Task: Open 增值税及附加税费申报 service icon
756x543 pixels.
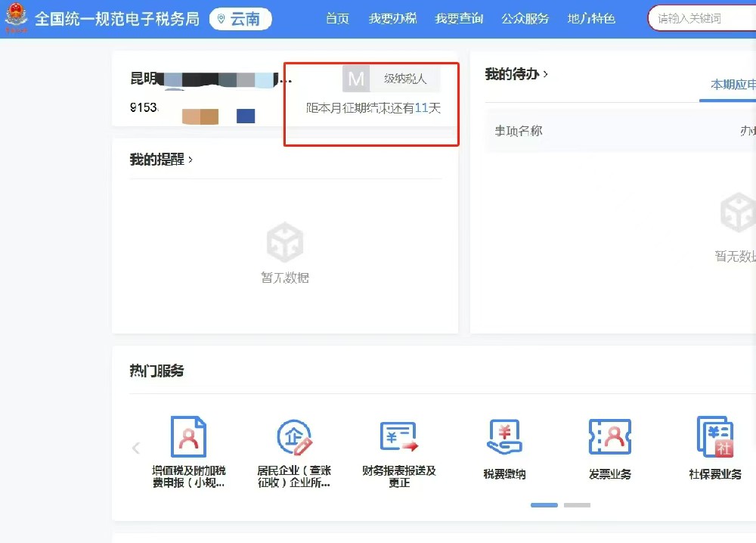Action: pos(188,437)
